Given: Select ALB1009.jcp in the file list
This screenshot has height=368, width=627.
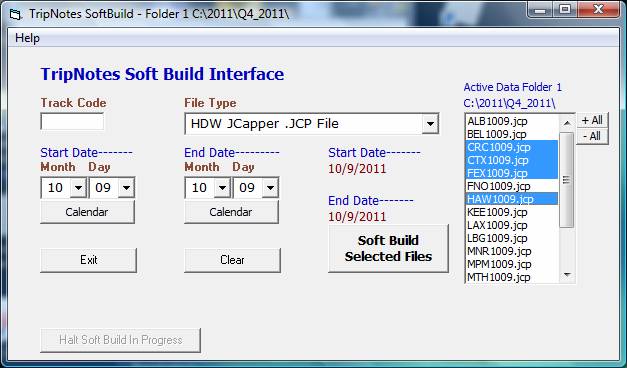Looking at the screenshot, I should click(x=511, y=121).
